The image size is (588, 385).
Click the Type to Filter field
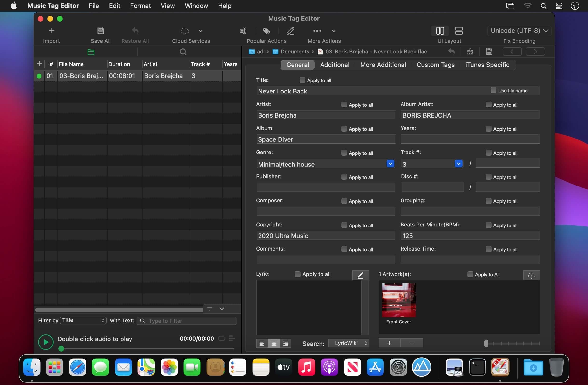pyautogui.click(x=187, y=321)
